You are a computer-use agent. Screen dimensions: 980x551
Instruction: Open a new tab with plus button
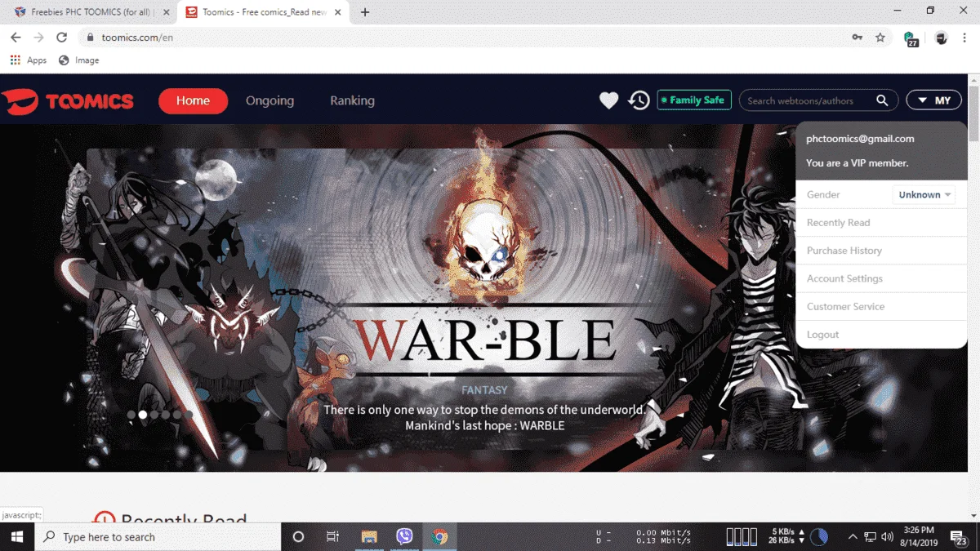[x=365, y=12]
